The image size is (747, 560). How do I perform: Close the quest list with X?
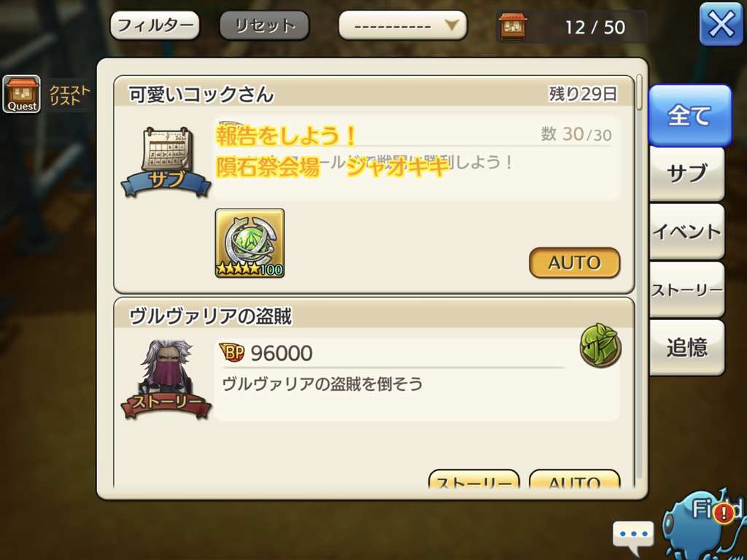[x=721, y=24]
